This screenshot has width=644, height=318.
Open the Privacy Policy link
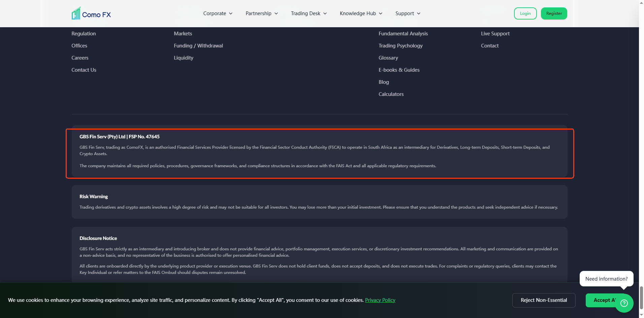(380, 300)
